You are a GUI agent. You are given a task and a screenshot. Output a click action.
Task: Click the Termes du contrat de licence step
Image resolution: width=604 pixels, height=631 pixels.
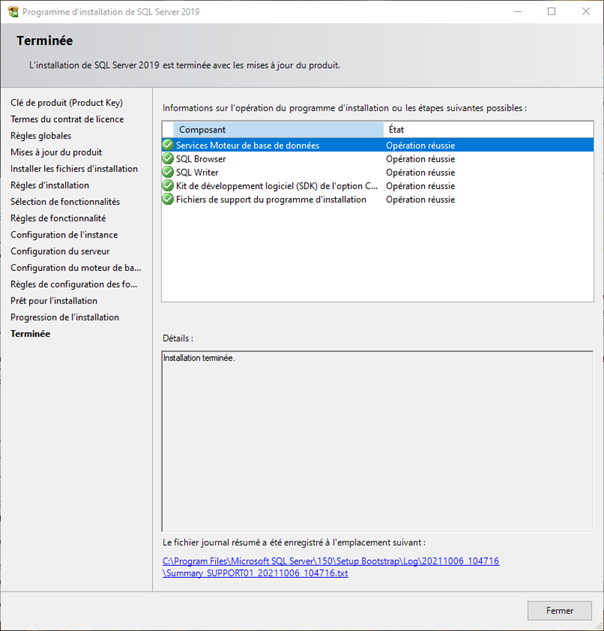pos(67,119)
